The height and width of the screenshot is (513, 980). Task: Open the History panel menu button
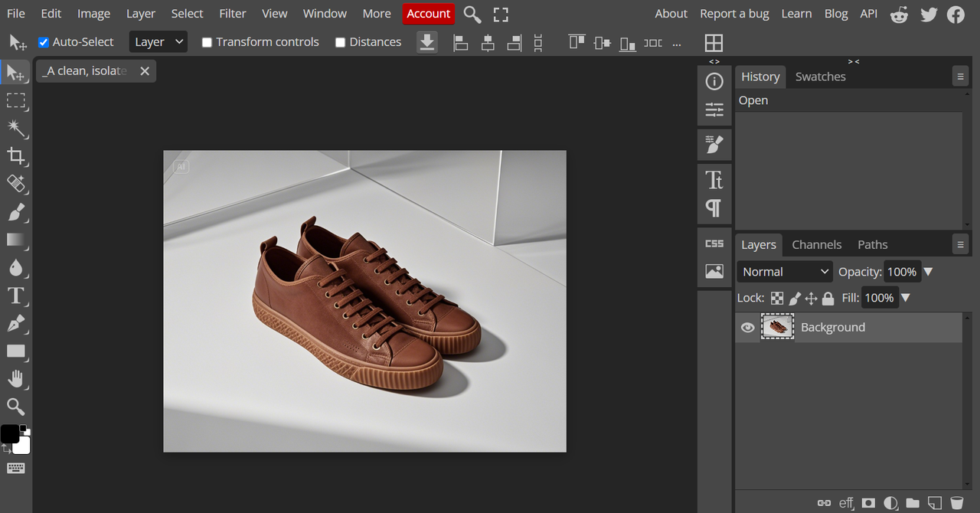960,77
